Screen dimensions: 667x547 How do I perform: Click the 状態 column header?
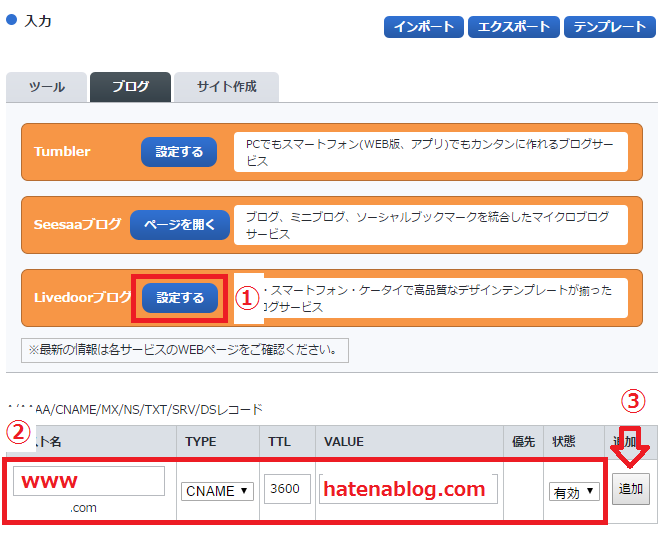pyautogui.click(x=564, y=442)
